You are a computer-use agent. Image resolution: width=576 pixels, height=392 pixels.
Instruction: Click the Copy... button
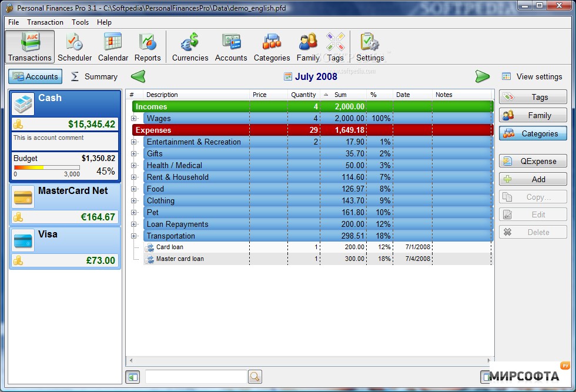coord(533,197)
